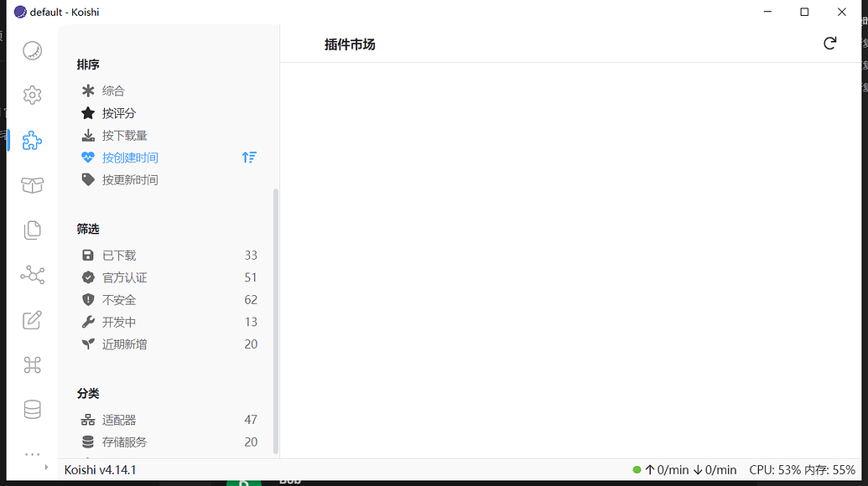
Task: Click the filter panel vertical scrollbar
Action: point(276,318)
